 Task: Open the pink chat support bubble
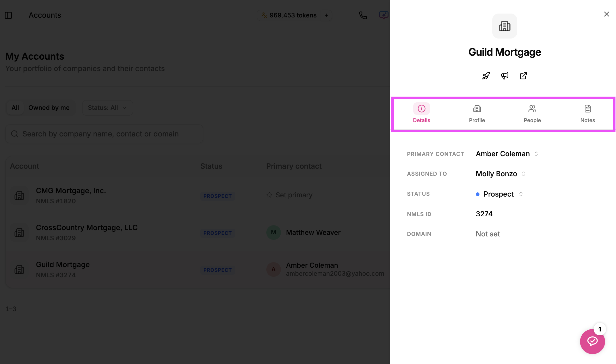pyautogui.click(x=592, y=341)
